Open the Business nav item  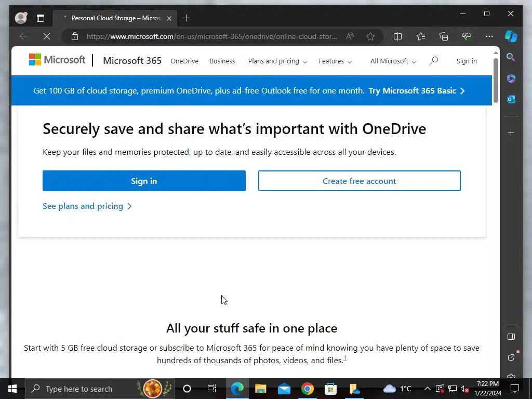(222, 61)
